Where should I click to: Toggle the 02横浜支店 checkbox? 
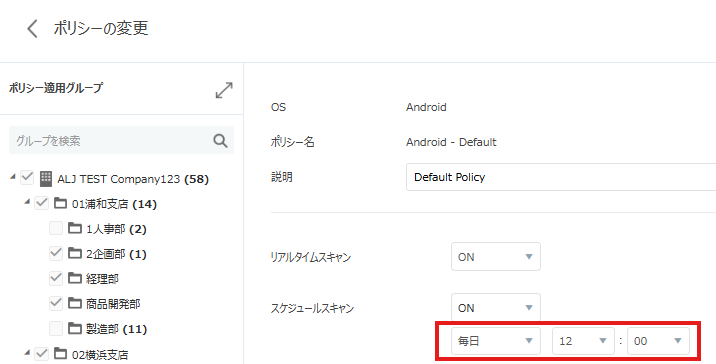[42, 353]
